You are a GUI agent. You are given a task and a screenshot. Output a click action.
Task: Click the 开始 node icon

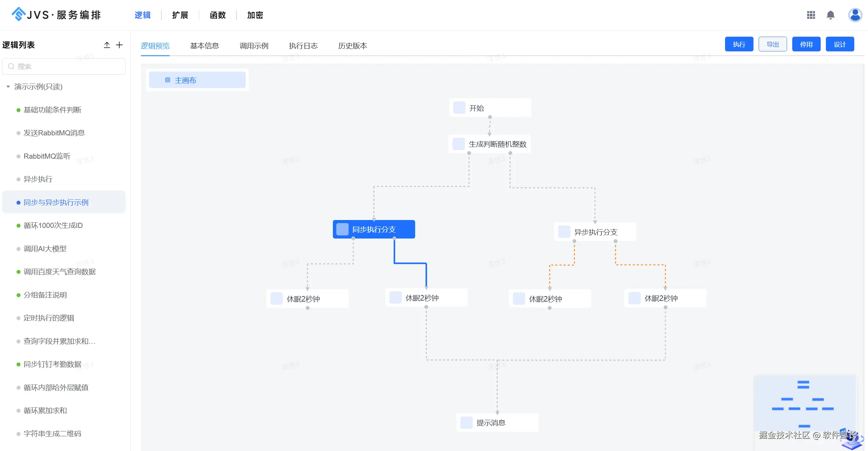(x=459, y=108)
